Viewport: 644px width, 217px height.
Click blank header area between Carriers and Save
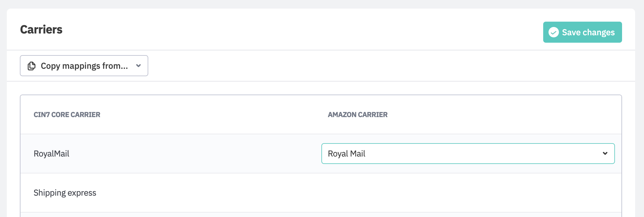tap(297, 30)
